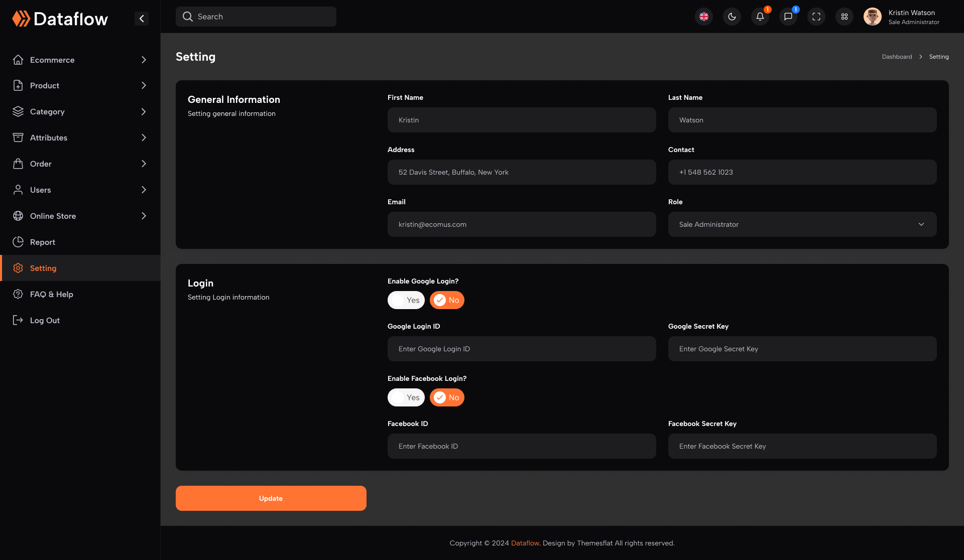Image resolution: width=964 pixels, height=560 pixels.
Task: Click the FAQ & Help sidebar item
Action: click(51, 294)
